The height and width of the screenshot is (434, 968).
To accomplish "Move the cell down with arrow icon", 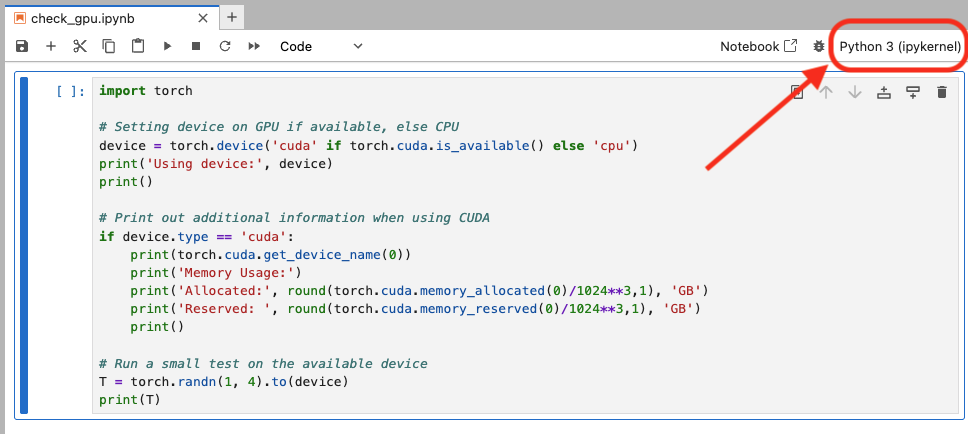I will [x=855, y=92].
